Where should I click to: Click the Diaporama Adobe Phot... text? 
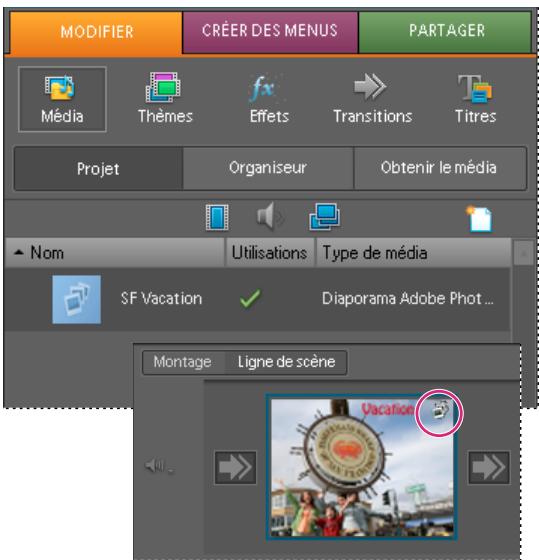coord(408,299)
